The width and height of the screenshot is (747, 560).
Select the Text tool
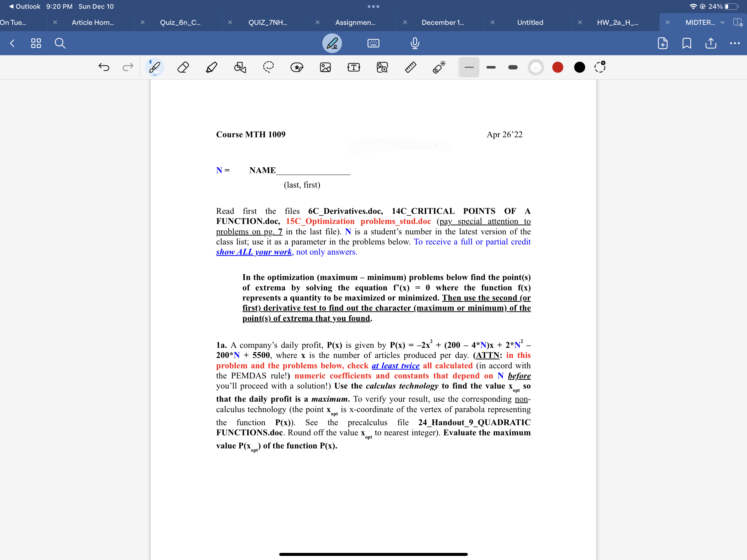[354, 67]
